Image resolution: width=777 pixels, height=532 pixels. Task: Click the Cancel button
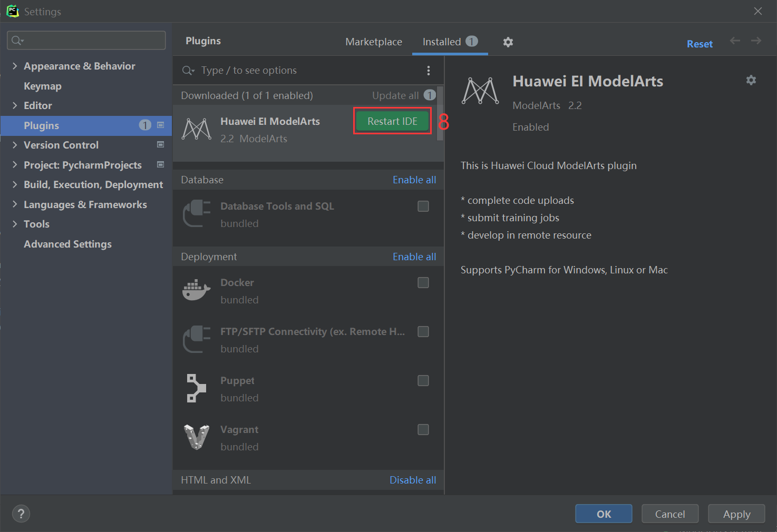click(670, 514)
